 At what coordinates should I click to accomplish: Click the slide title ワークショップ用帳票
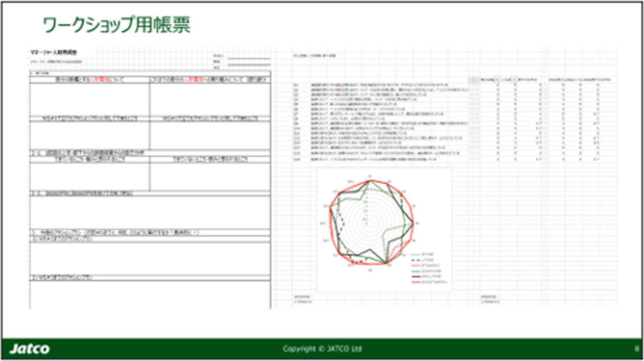click(117, 25)
